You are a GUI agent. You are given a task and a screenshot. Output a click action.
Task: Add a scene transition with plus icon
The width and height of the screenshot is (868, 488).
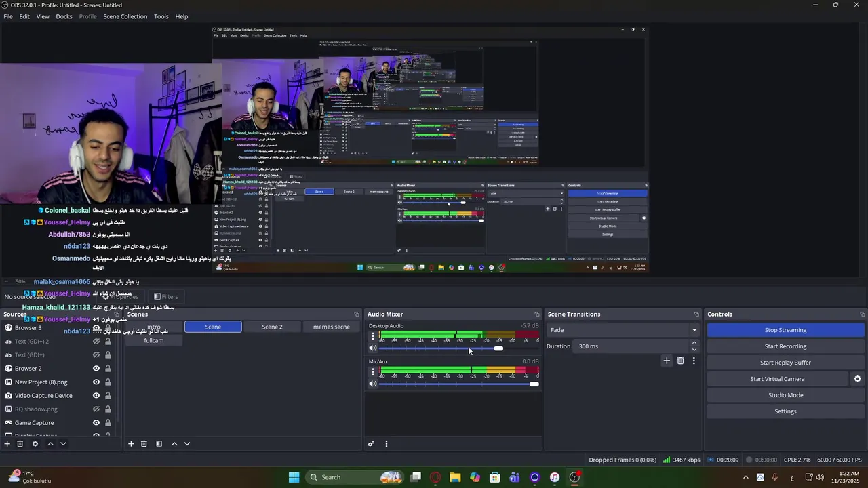(667, 361)
